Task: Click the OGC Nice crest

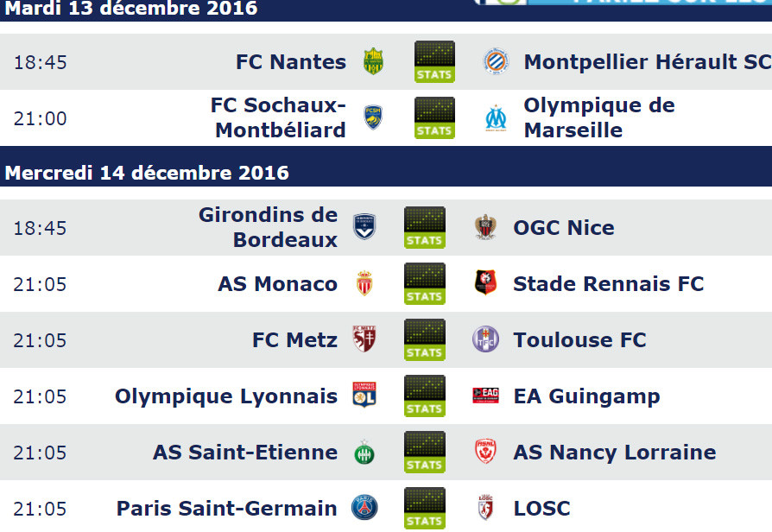Action: click(x=485, y=228)
